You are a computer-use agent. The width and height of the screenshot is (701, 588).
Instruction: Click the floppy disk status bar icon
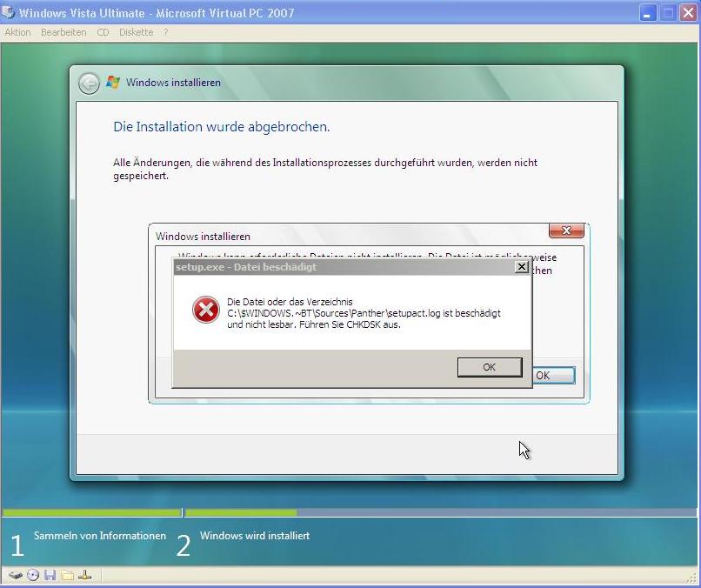50,575
